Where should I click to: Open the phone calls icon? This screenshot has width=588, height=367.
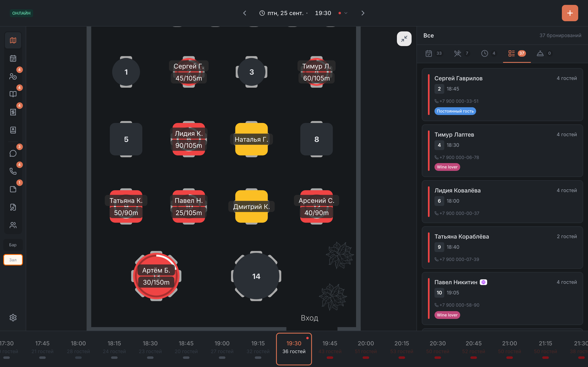click(x=13, y=171)
